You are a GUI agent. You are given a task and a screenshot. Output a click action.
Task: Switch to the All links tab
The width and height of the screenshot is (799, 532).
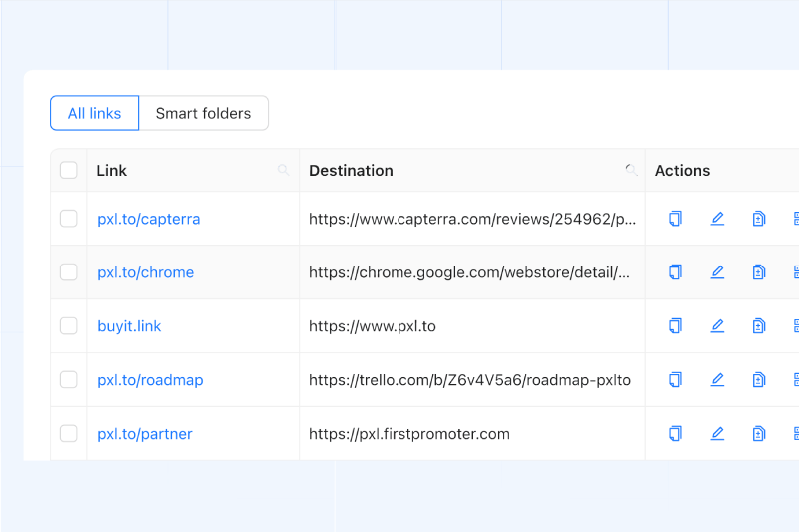pyautogui.click(x=94, y=113)
